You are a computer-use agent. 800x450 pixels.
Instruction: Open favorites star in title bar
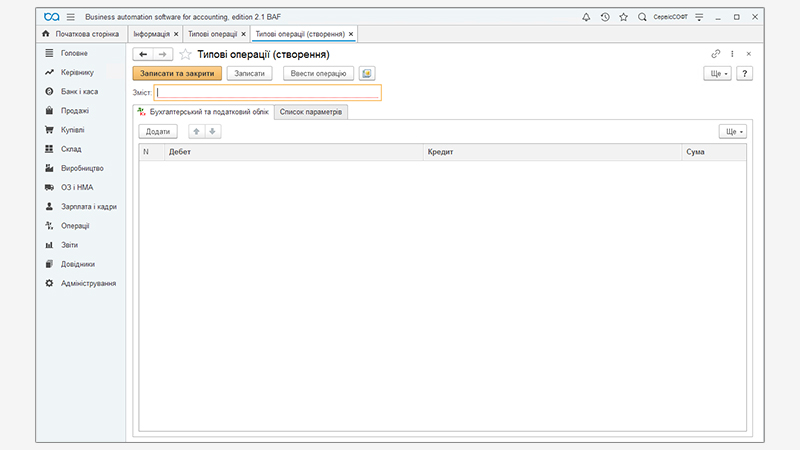[x=623, y=17]
